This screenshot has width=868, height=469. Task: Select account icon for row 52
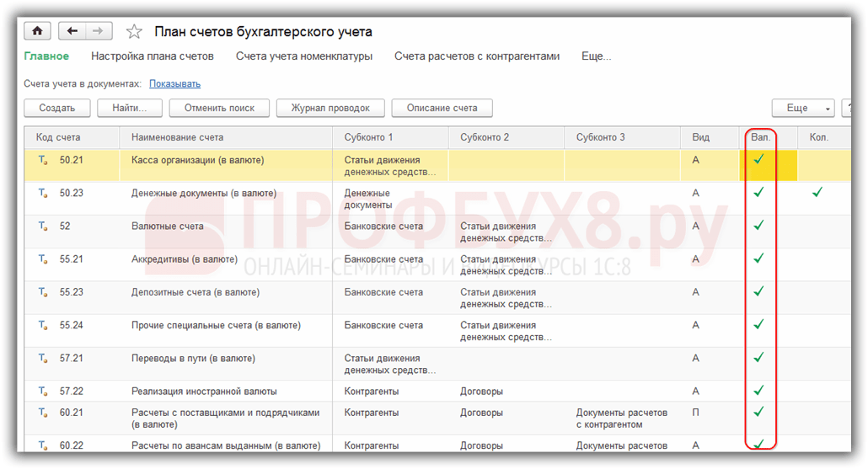(43, 227)
